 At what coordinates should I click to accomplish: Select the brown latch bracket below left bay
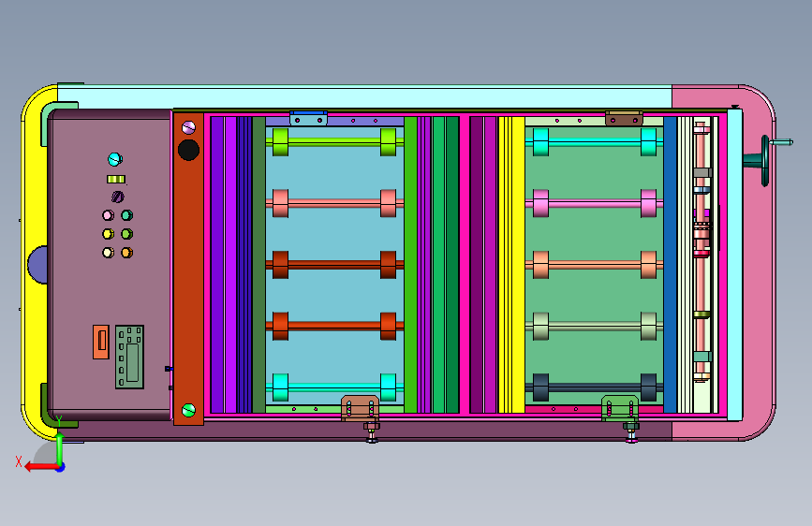pyautogui.click(x=360, y=408)
